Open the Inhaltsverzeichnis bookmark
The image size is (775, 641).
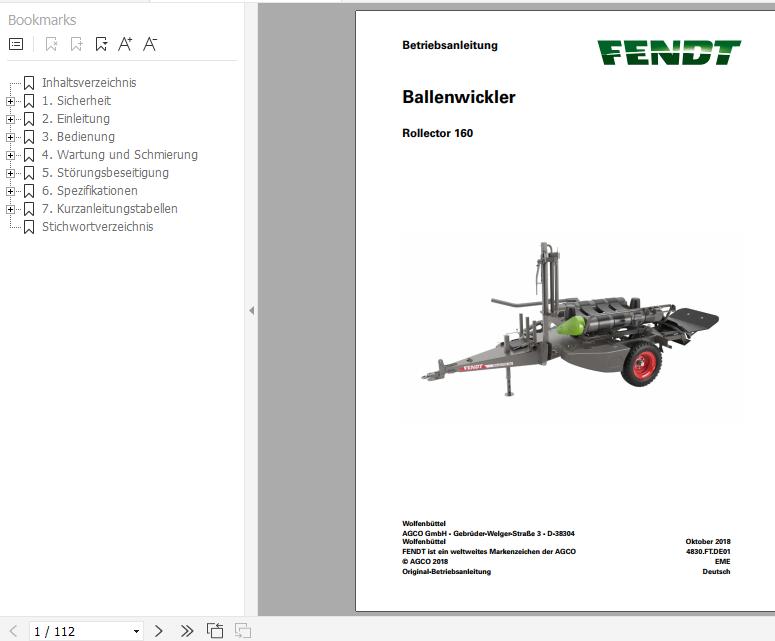[x=89, y=83]
